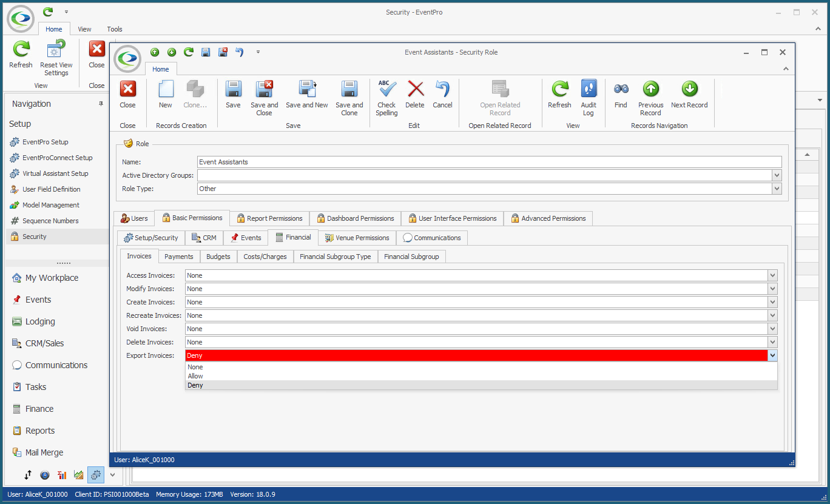The width and height of the screenshot is (830, 504).
Task: Click quick access save disk icon
Action: click(206, 52)
